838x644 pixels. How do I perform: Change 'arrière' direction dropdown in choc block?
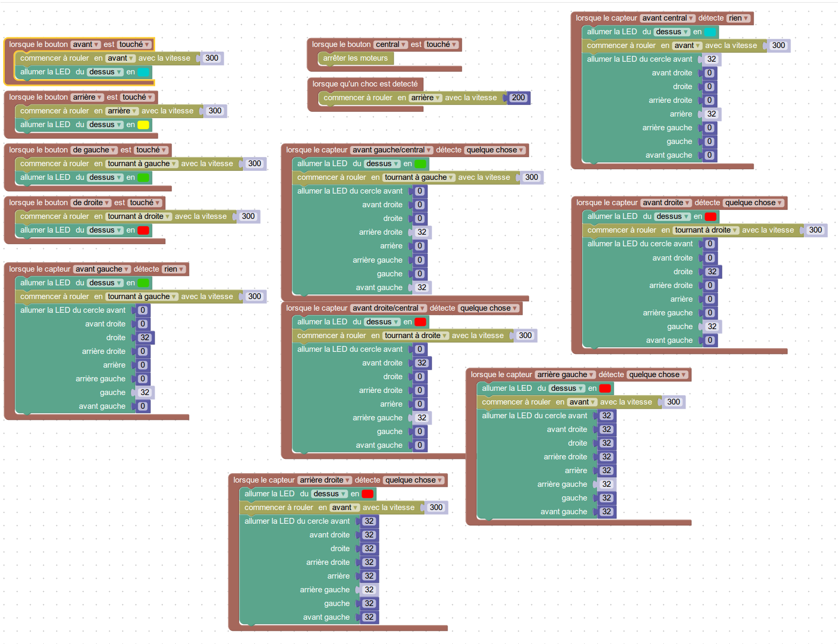[x=426, y=98]
